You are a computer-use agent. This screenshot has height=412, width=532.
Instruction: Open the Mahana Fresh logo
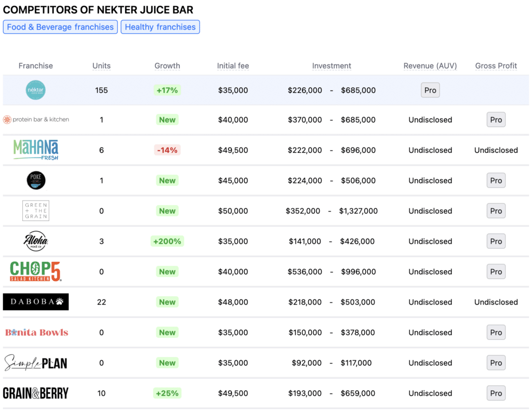(36, 150)
